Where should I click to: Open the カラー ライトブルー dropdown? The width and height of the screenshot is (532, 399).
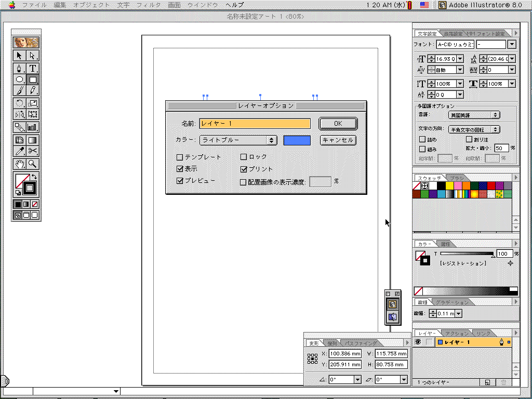238,140
